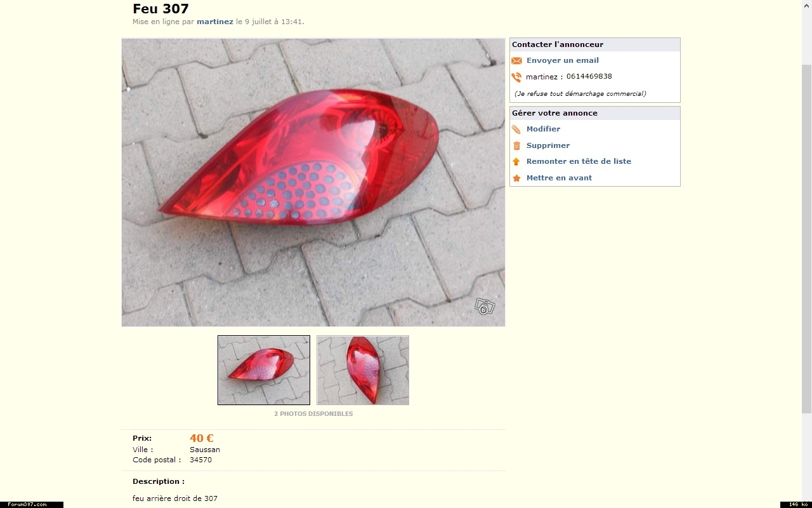This screenshot has height=508, width=812.
Task: Click the star Mettre en avant icon
Action: [x=516, y=178]
